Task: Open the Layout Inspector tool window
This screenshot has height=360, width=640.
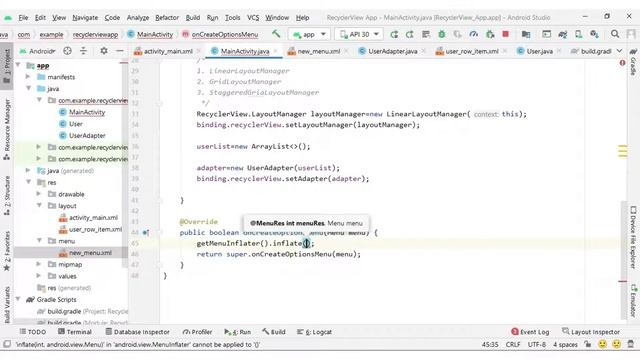Action: tap(591, 332)
